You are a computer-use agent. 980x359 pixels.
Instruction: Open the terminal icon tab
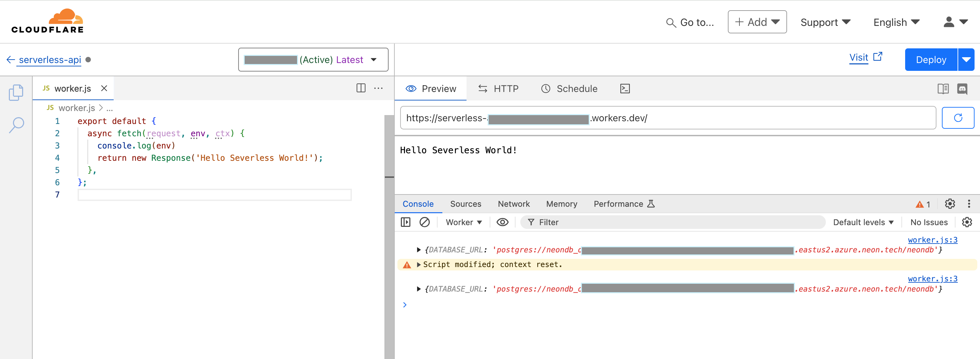625,89
